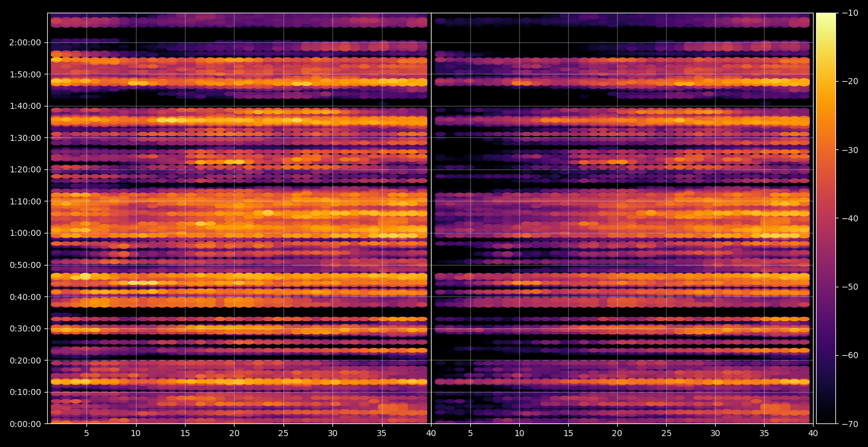
Task: Click the 1:30:00 y-axis tick label
Action: coord(25,138)
